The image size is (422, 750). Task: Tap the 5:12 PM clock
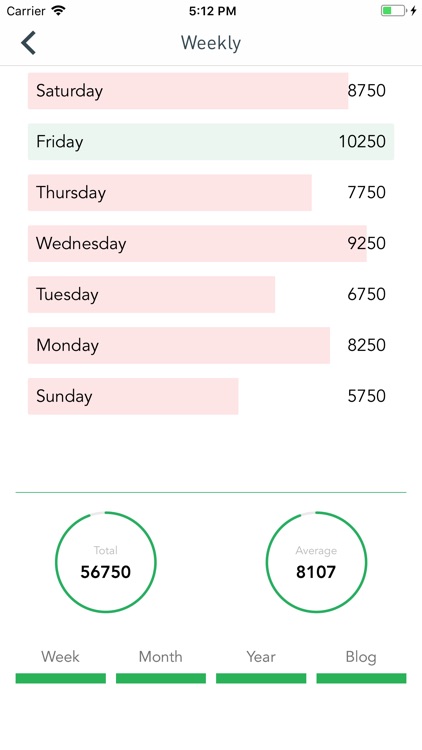(212, 11)
